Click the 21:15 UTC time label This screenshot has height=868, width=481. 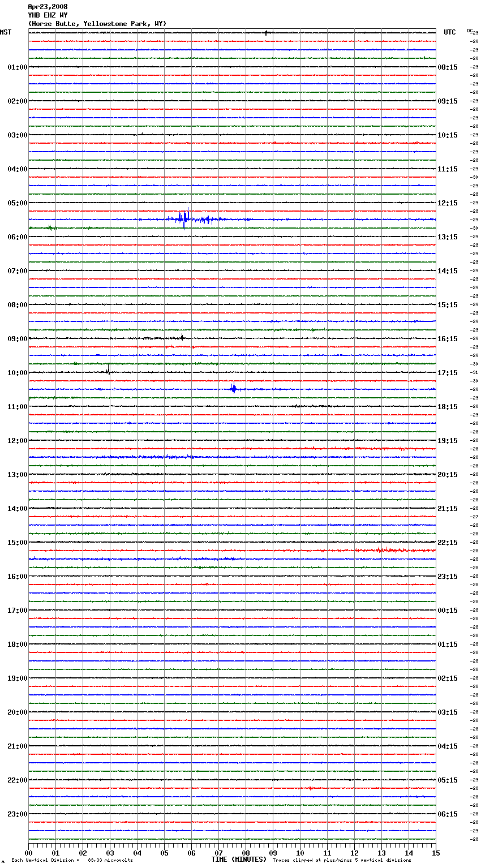pyautogui.click(x=448, y=509)
